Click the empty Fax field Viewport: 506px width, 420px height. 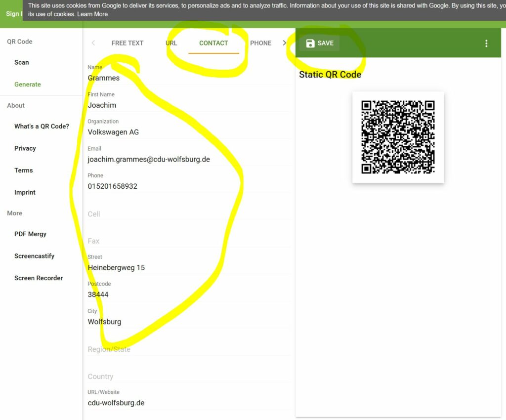coord(189,241)
